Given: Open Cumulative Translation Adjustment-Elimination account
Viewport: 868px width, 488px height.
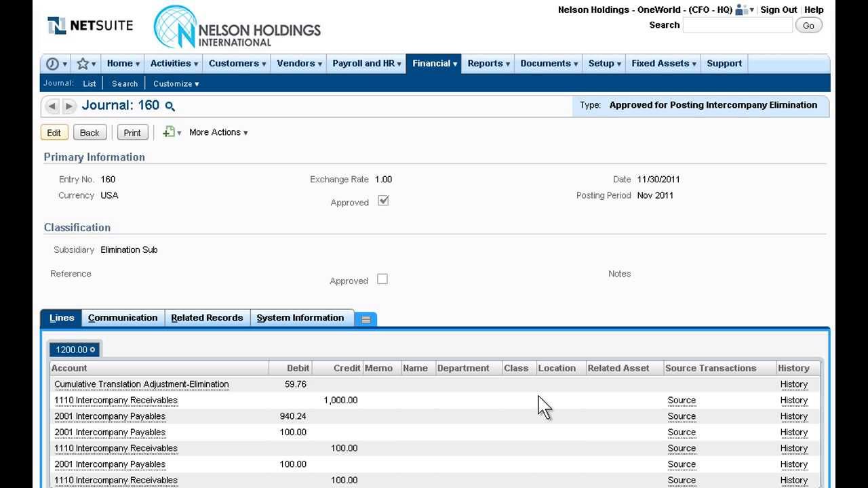Looking at the screenshot, I should click(141, 384).
